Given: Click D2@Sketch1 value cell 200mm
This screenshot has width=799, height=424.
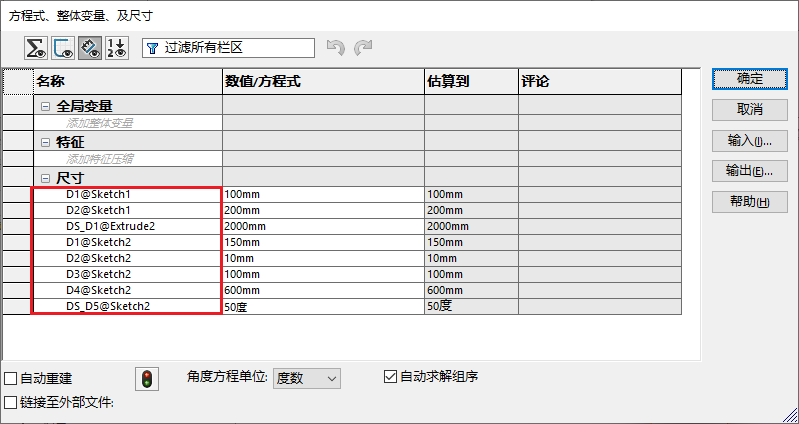Looking at the screenshot, I should click(x=324, y=210).
